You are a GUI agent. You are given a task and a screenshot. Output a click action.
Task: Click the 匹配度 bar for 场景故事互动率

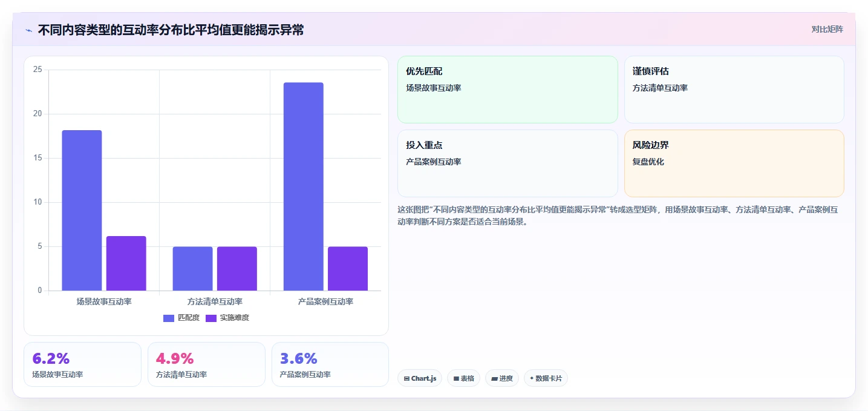click(x=82, y=211)
